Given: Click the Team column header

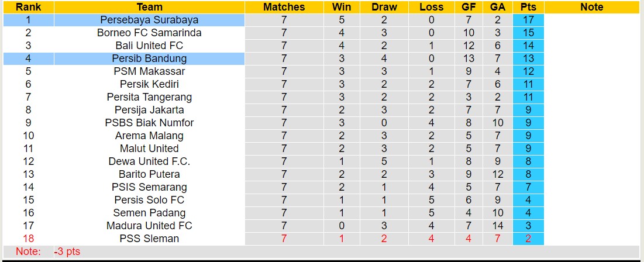Looking at the screenshot, I should (149, 7).
